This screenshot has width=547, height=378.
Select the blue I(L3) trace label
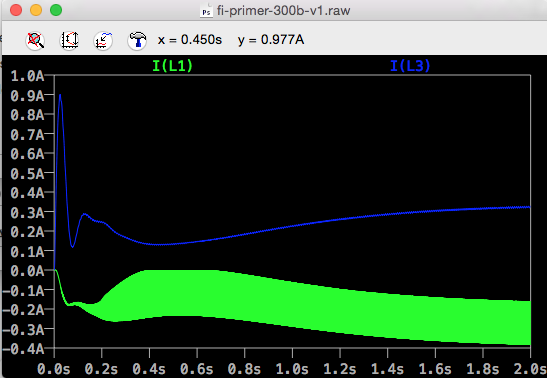tap(410, 66)
